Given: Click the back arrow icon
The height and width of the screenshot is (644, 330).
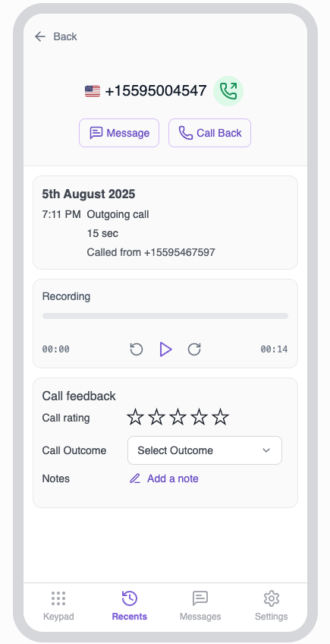Looking at the screenshot, I should click(x=39, y=36).
